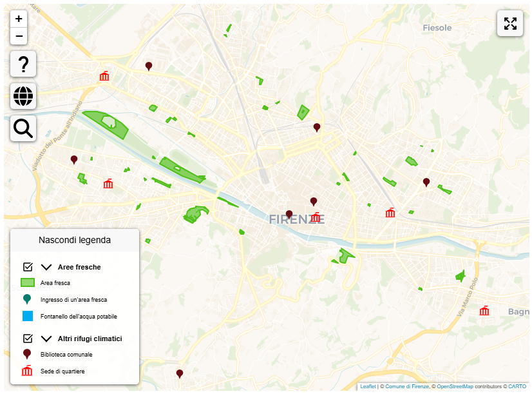Click the Biblioteca comunale legend text
This screenshot has height=394, width=532.
pyautogui.click(x=66, y=355)
